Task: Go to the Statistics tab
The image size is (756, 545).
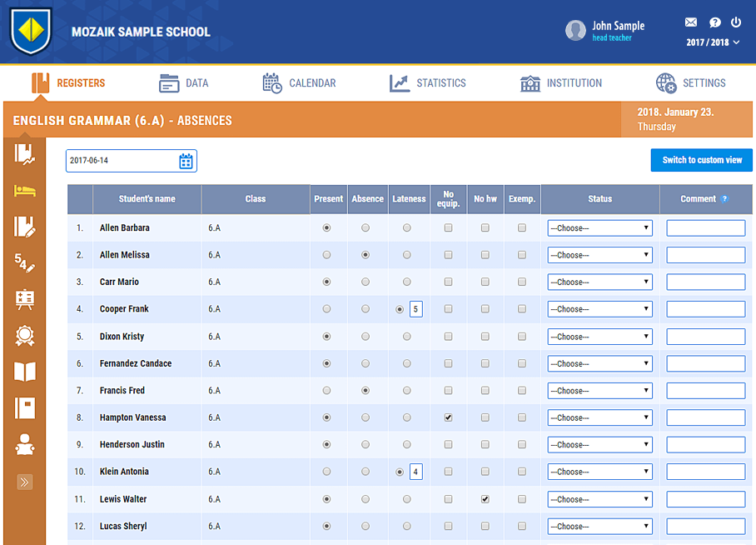Action: (428, 83)
